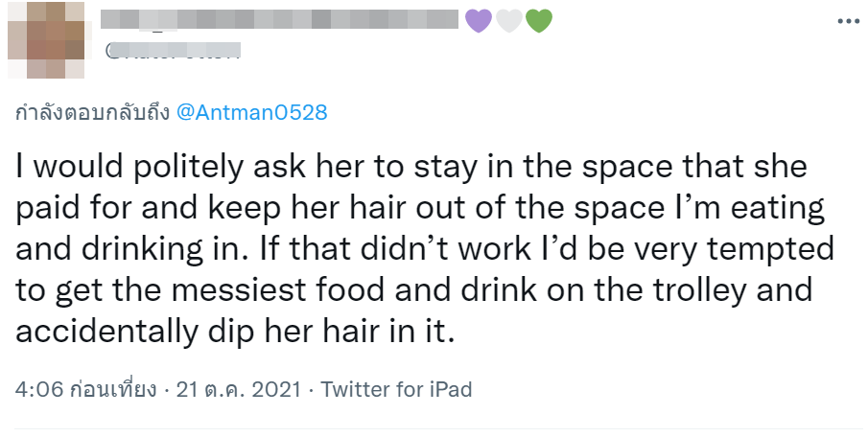Click the green heart emoji

pyautogui.click(x=539, y=20)
